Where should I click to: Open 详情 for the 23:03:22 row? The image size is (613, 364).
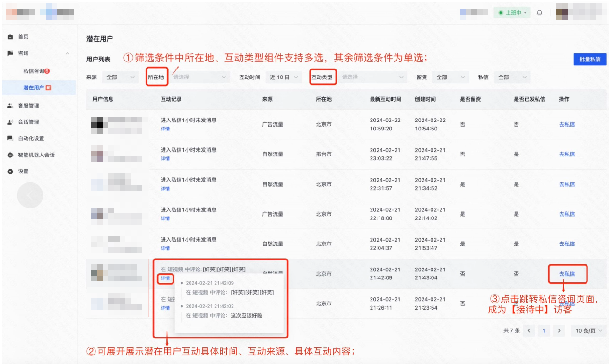click(165, 159)
